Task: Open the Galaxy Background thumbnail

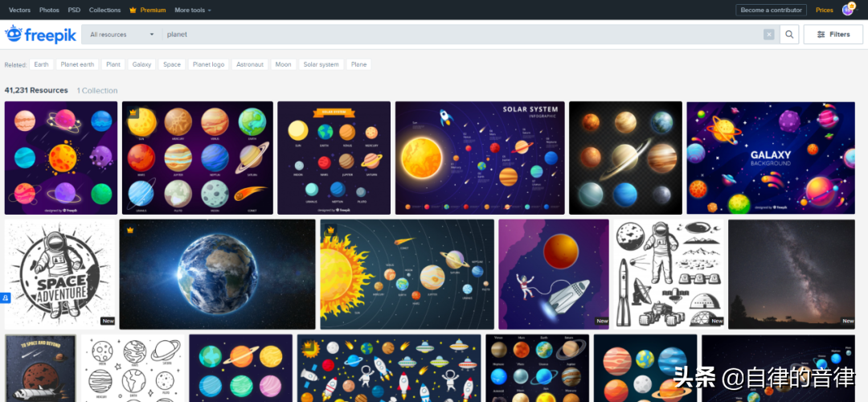Action: [771, 158]
